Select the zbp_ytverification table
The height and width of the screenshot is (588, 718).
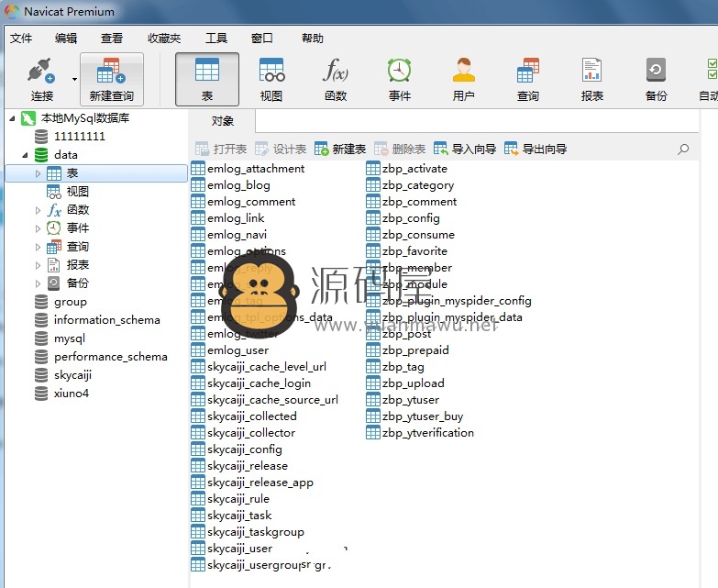click(420, 433)
